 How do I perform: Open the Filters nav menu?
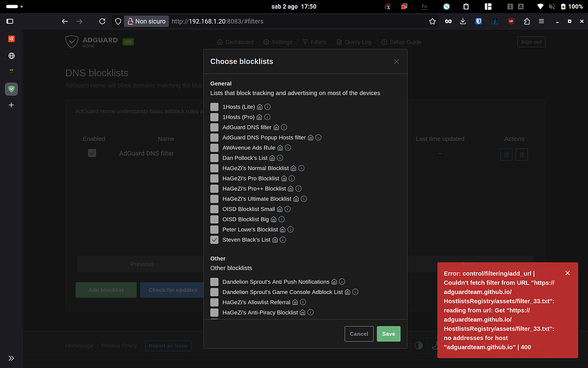314,42
